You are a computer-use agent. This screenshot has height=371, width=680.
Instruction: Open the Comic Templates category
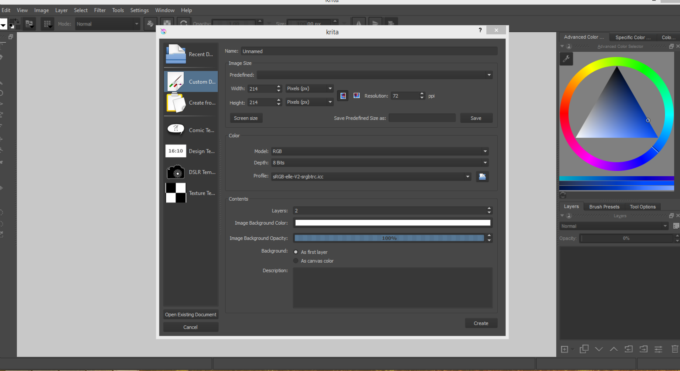191,130
